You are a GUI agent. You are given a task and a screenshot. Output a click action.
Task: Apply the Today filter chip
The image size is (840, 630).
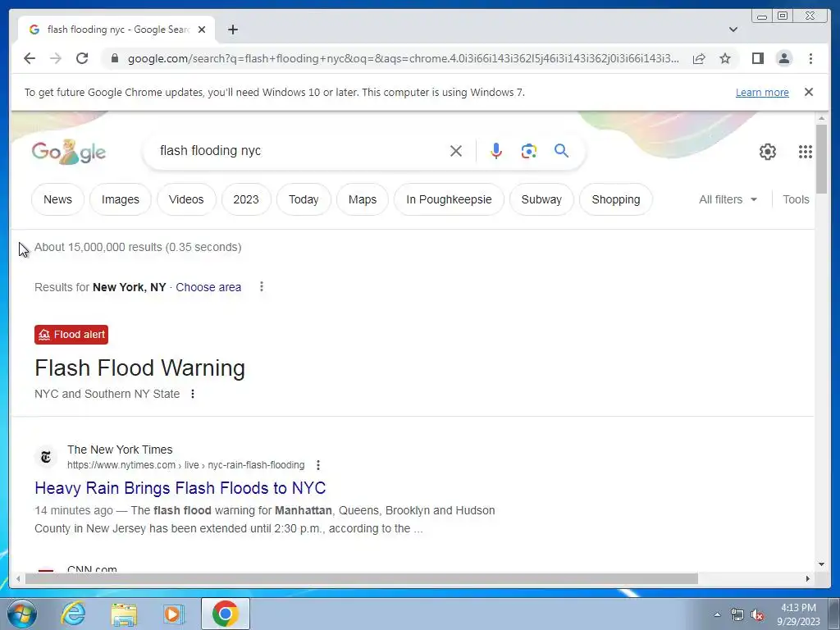pyautogui.click(x=304, y=199)
